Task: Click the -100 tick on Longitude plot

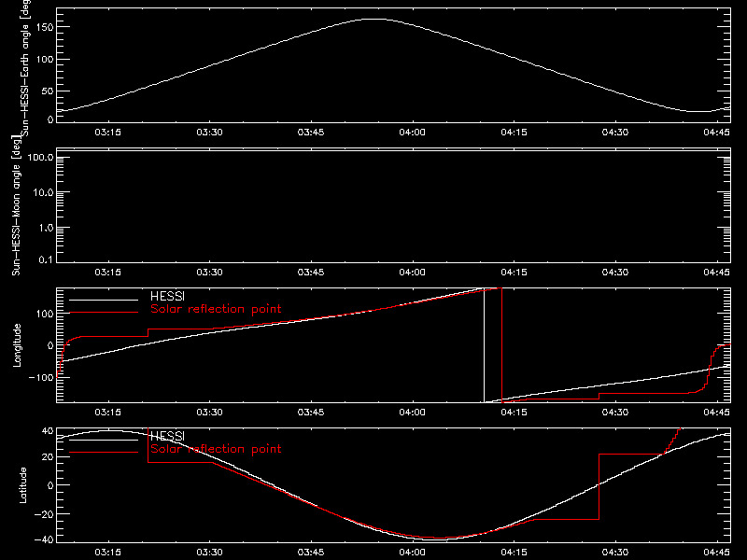Action: (40, 377)
